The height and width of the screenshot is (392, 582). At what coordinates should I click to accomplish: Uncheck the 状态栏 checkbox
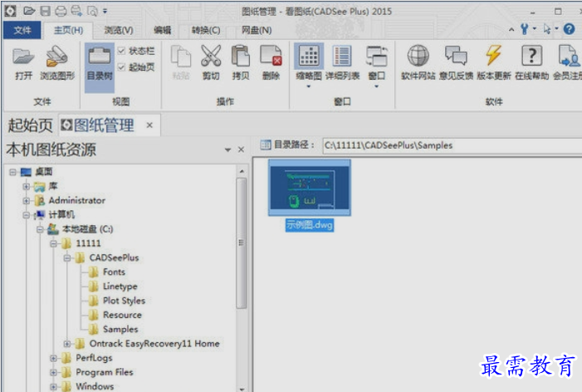coord(121,51)
